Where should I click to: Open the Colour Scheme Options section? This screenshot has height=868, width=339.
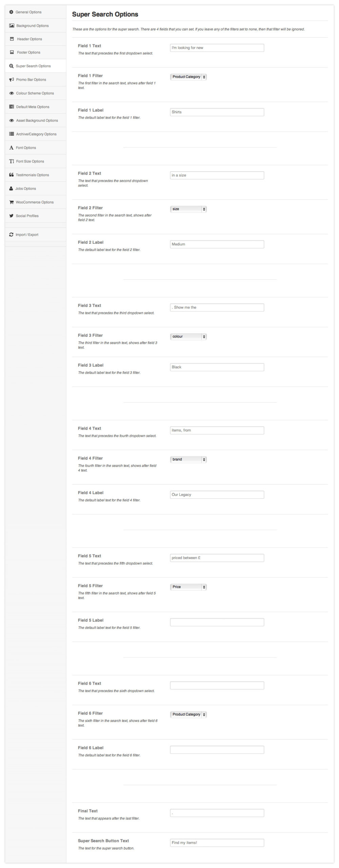click(35, 93)
